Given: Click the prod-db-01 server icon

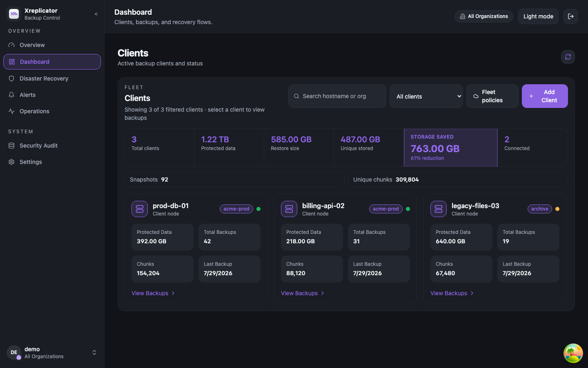Looking at the screenshot, I should point(140,209).
